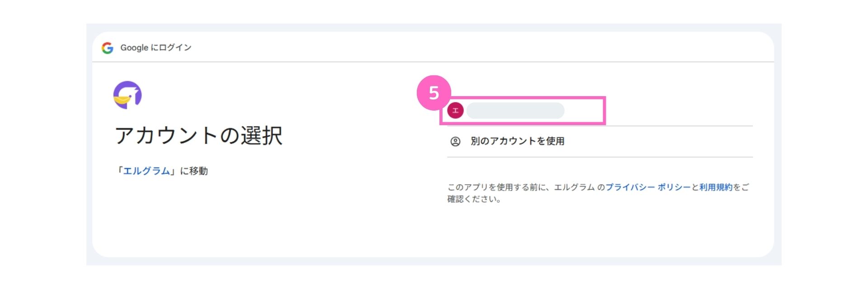Image resolution: width=868 pixels, height=289 pixels.
Task: Choose the blurred account name pill
Action: [515, 111]
